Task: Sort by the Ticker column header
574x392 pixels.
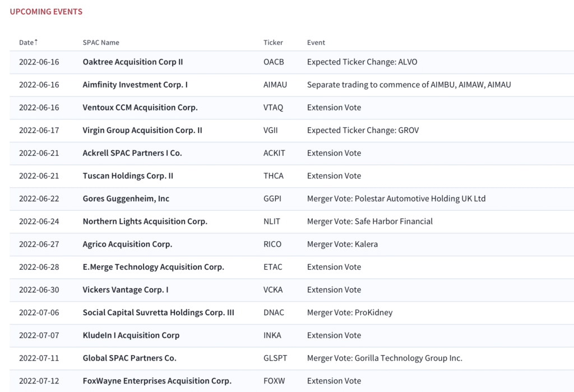Action: (x=273, y=43)
